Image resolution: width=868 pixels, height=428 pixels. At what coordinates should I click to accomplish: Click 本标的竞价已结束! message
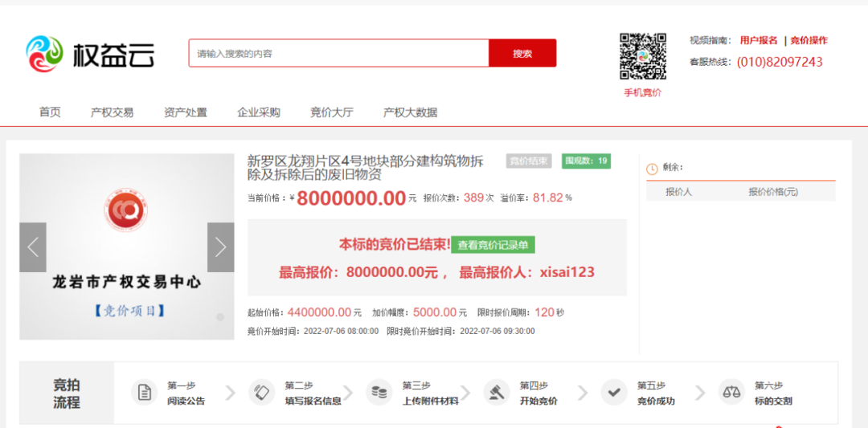[x=395, y=245]
